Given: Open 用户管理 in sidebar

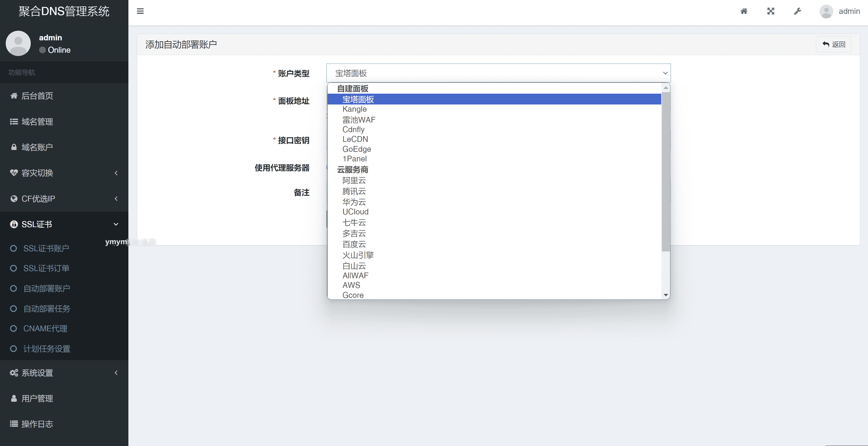Looking at the screenshot, I should point(64,398).
